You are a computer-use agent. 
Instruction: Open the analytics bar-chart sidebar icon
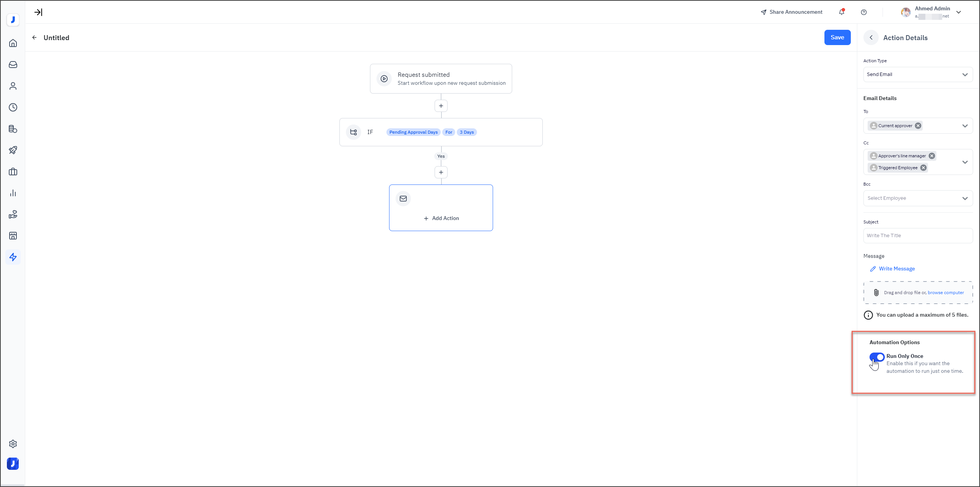13,193
